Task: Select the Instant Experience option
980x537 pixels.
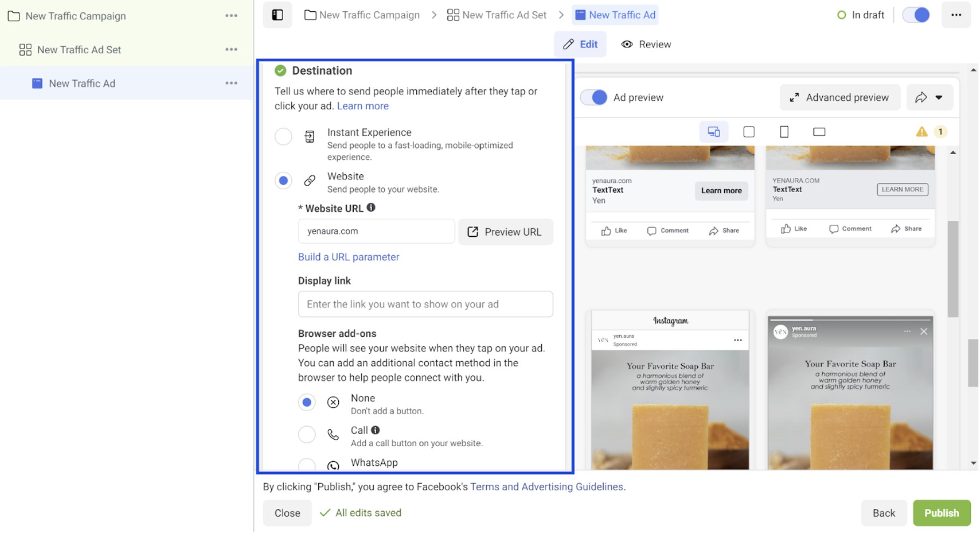Action: [283, 137]
